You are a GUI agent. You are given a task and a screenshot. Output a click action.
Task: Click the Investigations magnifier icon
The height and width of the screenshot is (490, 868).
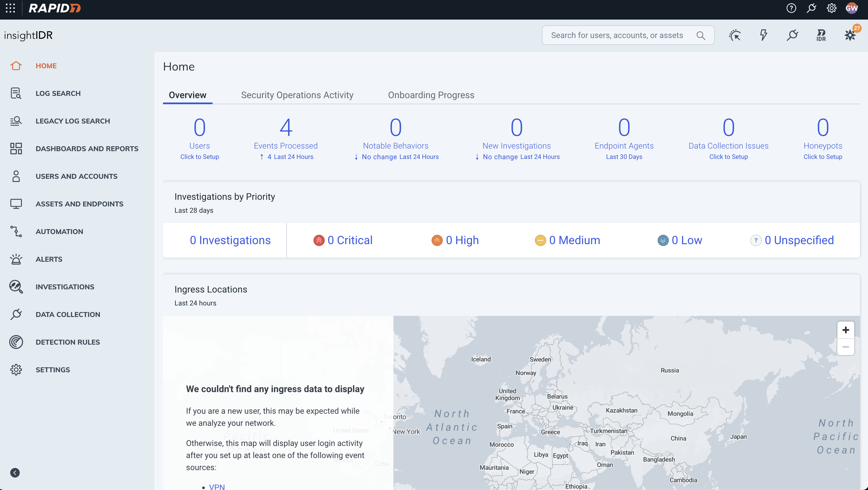[16, 286]
